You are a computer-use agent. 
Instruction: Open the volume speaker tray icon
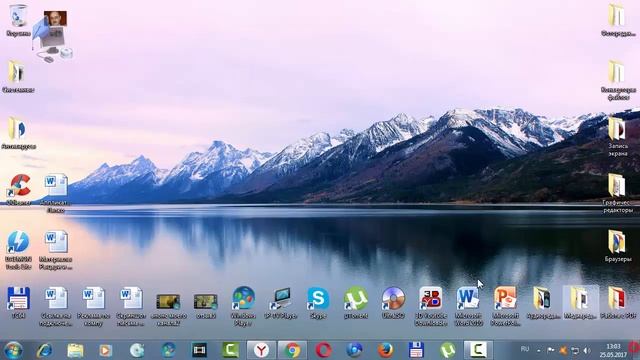pos(587,350)
